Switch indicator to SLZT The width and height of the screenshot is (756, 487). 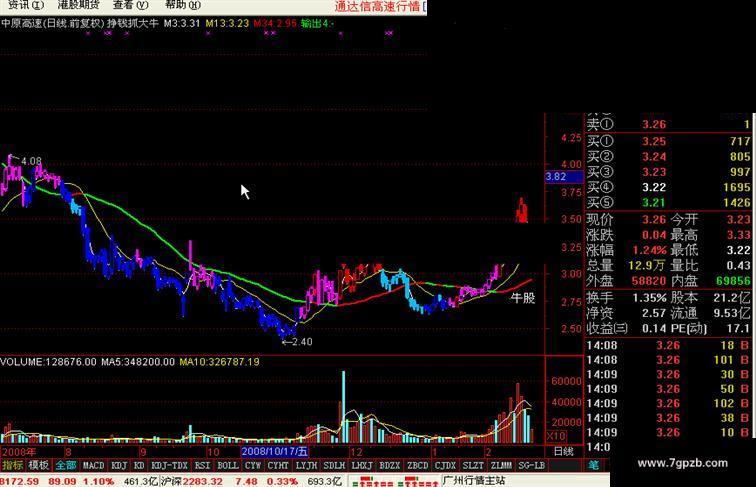pos(472,465)
